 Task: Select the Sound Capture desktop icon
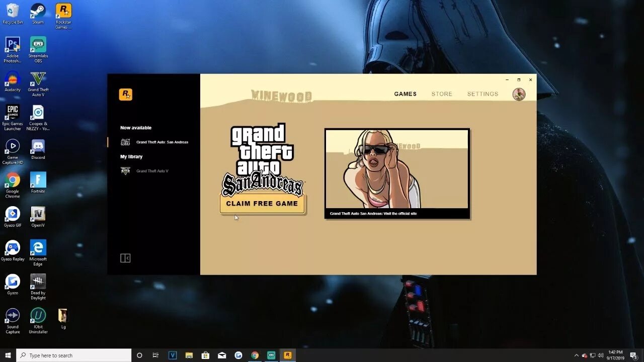coord(13,321)
